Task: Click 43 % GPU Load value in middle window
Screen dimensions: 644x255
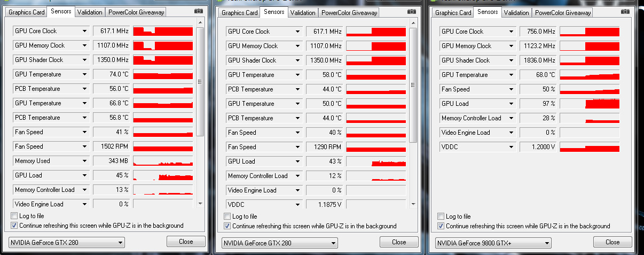Action: tap(325, 161)
